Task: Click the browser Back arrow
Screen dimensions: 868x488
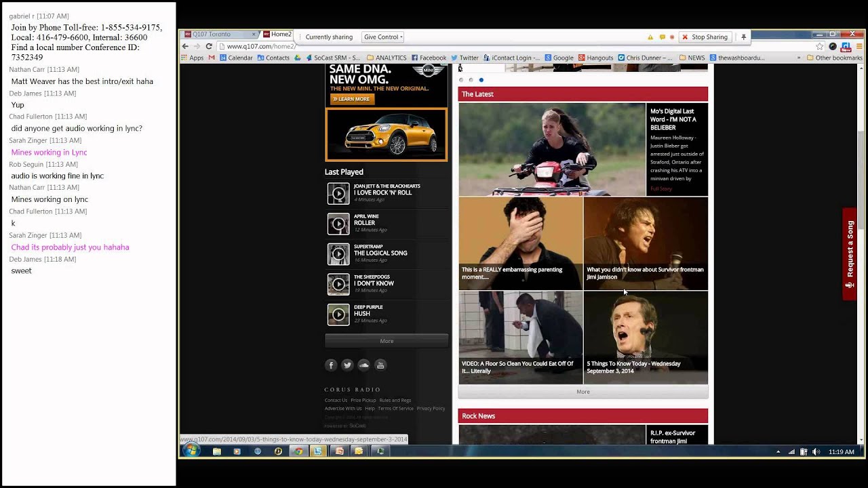Action: 185,46
